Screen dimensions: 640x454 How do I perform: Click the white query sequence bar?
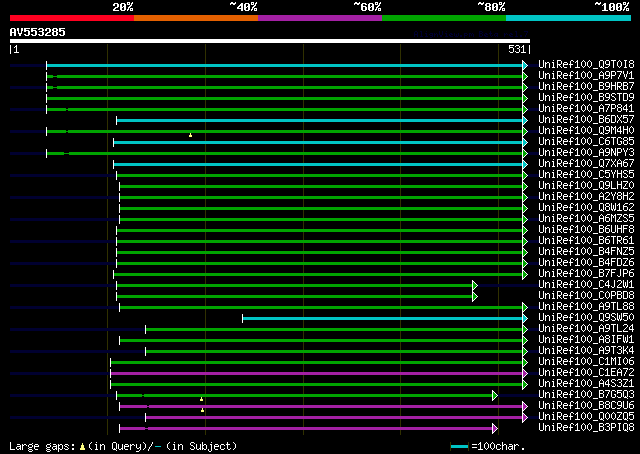point(270,41)
